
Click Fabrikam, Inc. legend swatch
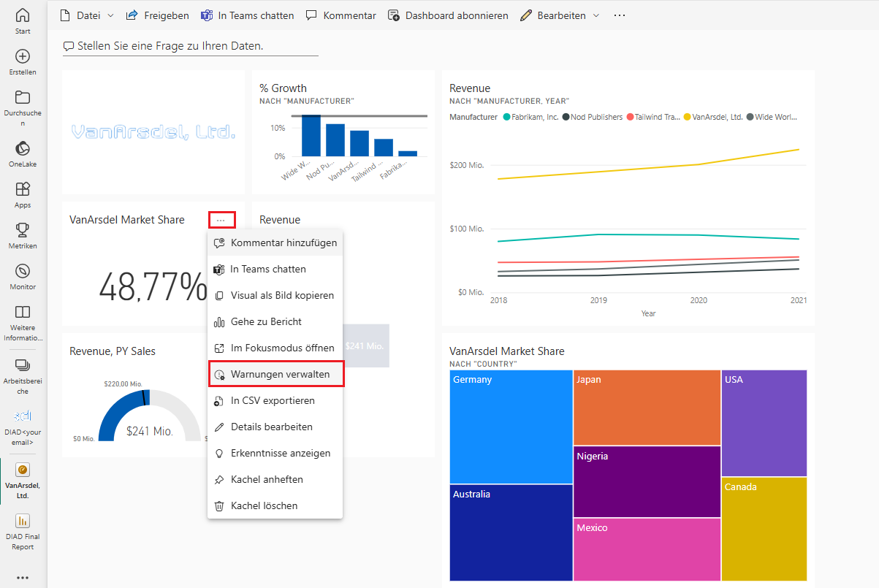tap(508, 117)
